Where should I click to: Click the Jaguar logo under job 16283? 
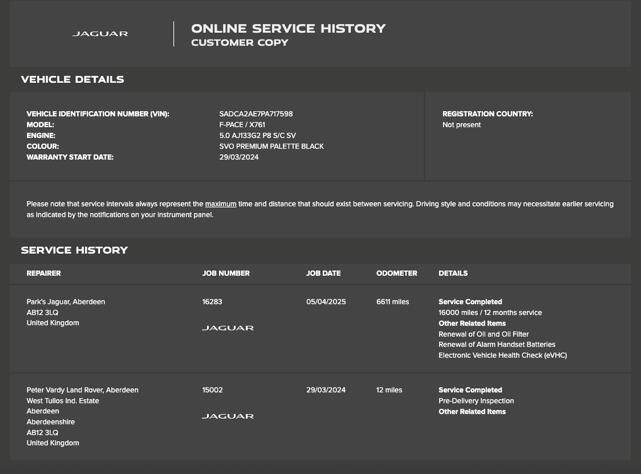tap(228, 328)
